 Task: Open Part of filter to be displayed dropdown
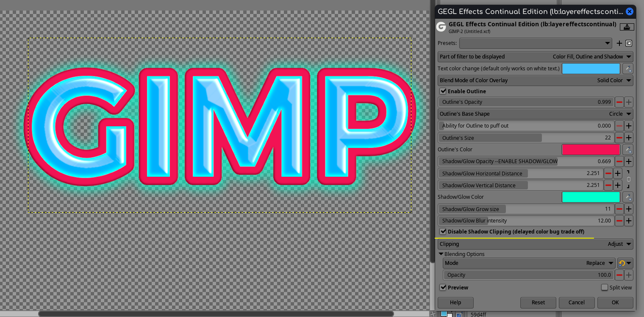coord(536,57)
